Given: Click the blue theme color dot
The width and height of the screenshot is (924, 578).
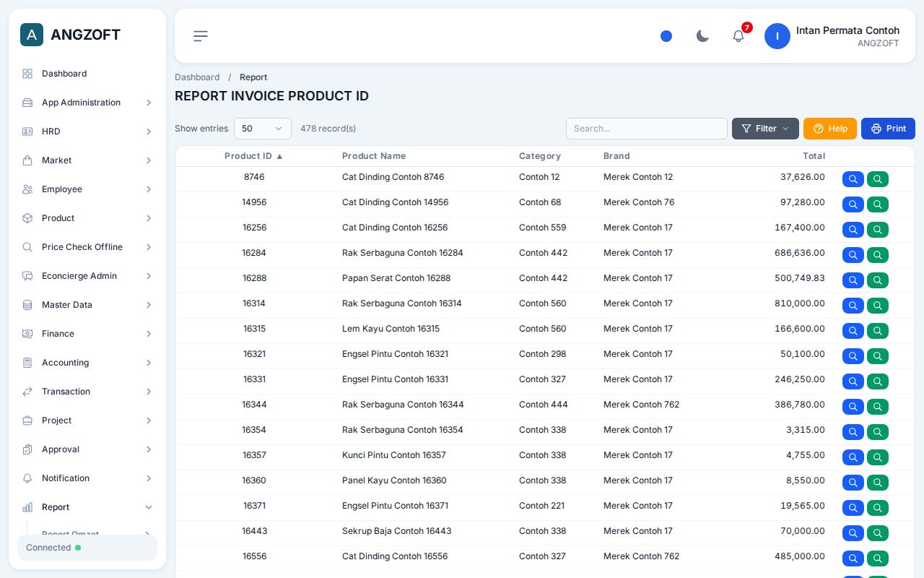Looking at the screenshot, I should click(666, 36).
